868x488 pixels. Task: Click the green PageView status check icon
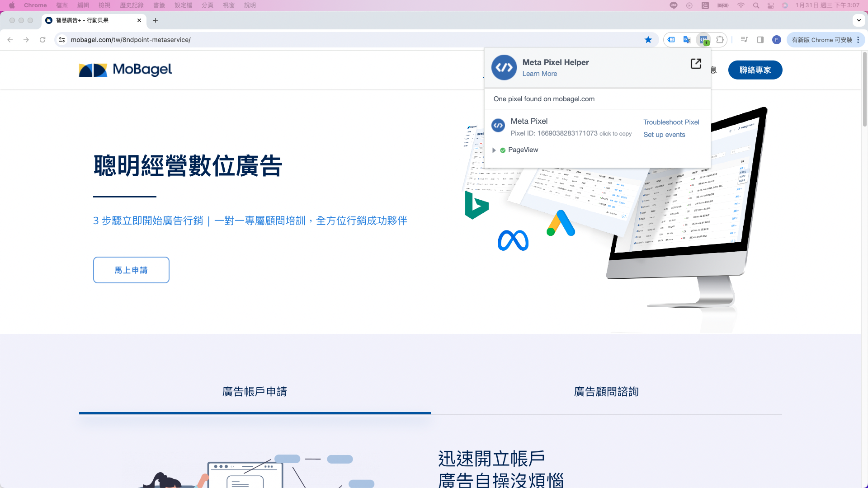pyautogui.click(x=503, y=150)
